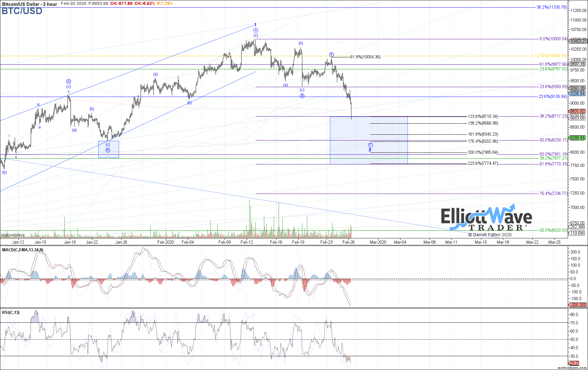This screenshot has height=370, width=588.
Task: Click the 123.6%(8710.34) extension label
Action: tap(483, 117)
